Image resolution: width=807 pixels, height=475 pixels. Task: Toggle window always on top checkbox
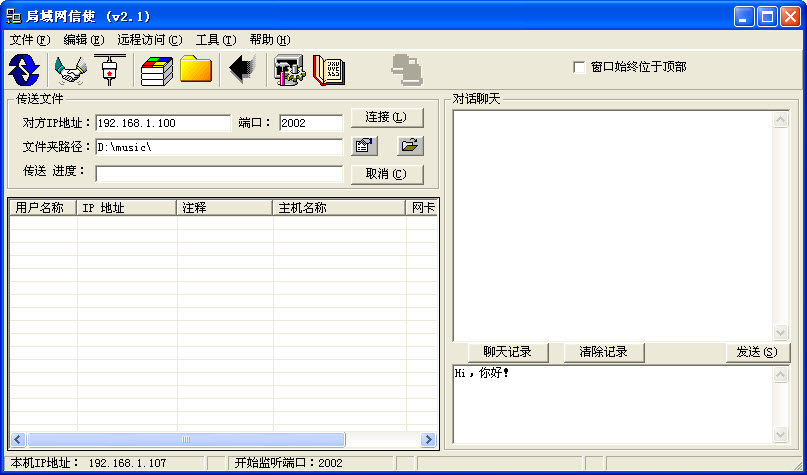click(x=579, y=67)
